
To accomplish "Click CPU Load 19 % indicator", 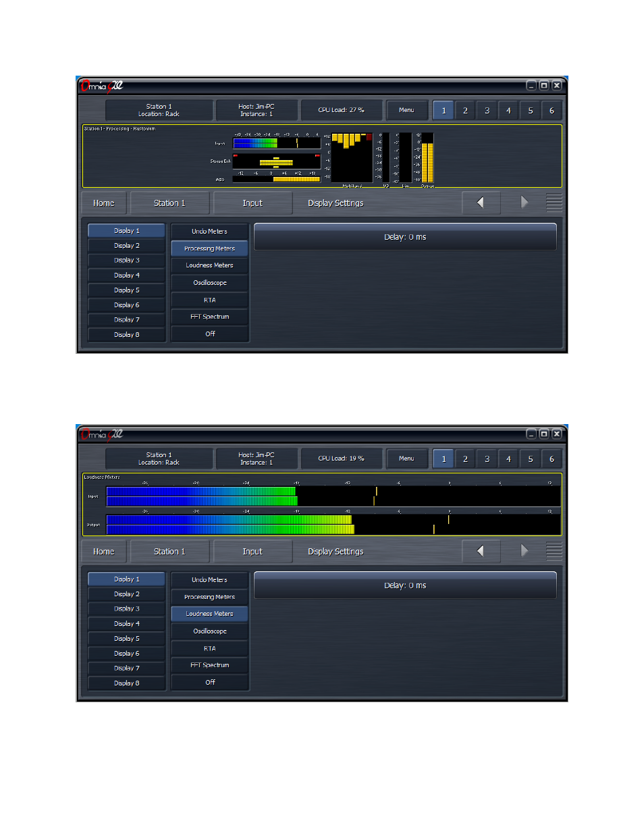I will pyautogui.click(x=342, y=459).
